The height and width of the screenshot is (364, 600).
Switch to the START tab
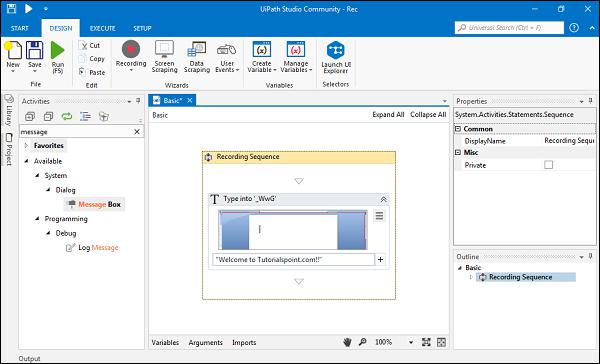[x=20, y=28]
